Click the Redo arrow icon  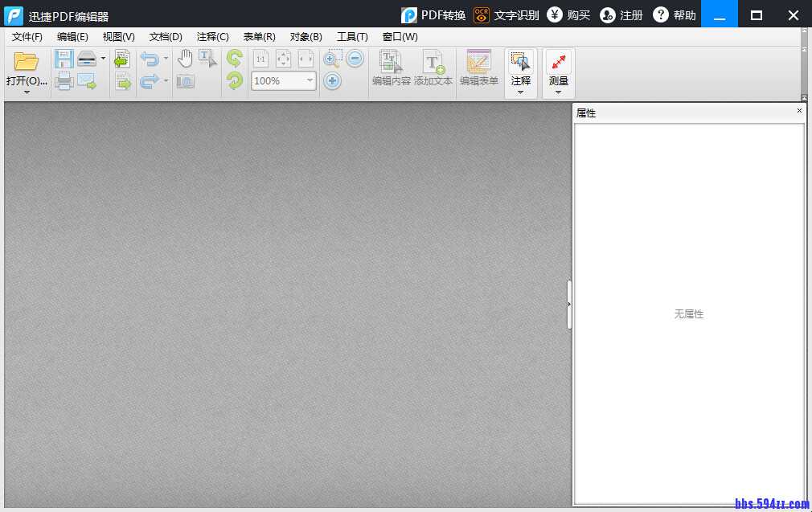coord(150,81)
